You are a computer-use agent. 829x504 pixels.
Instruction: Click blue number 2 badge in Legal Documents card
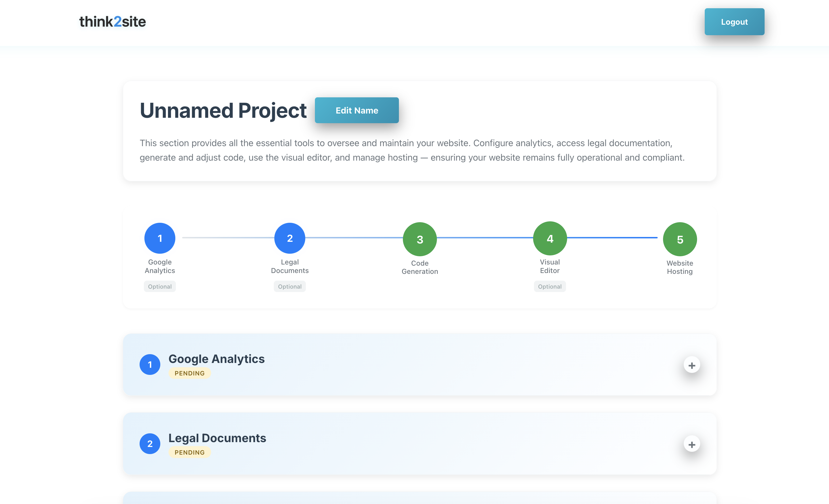[x=150, y=444]
